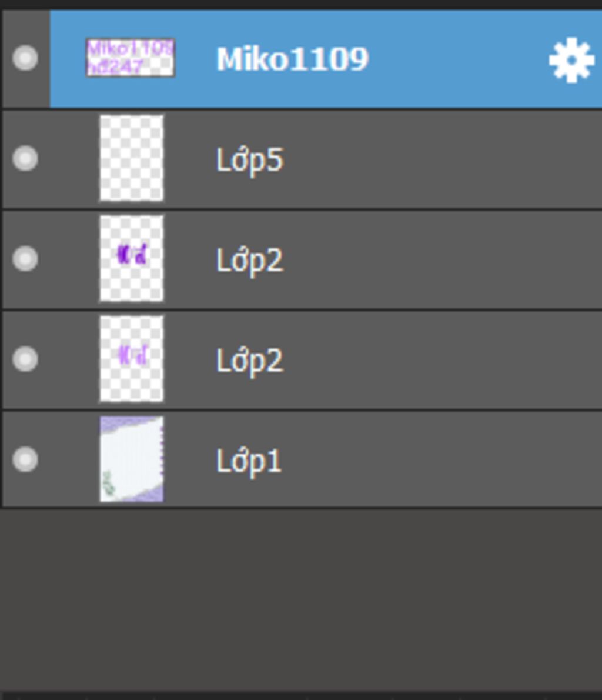The width and height of the screenshot is (602, 700).
Task: Select the Lớp2 layer with lighter purple thumbnail
Action: pyautogui.click(x=302, y=360)
